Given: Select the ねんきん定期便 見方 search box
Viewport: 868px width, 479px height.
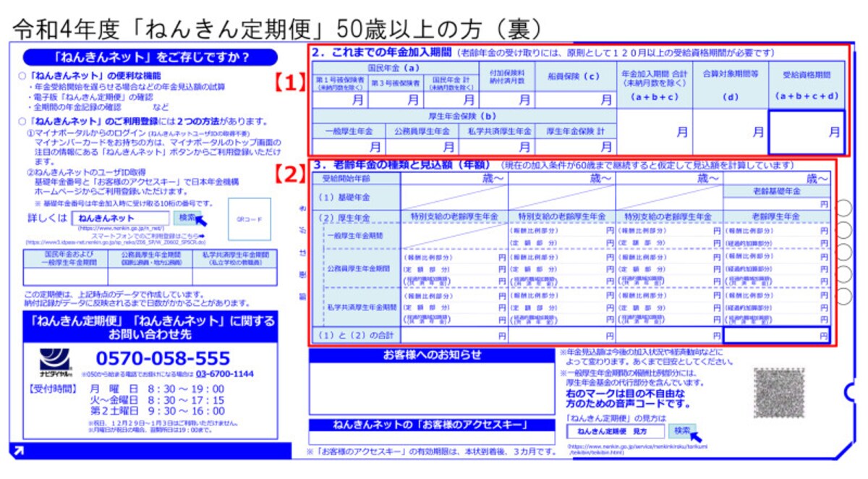Looking at the screenshot, I should point(616,431).
